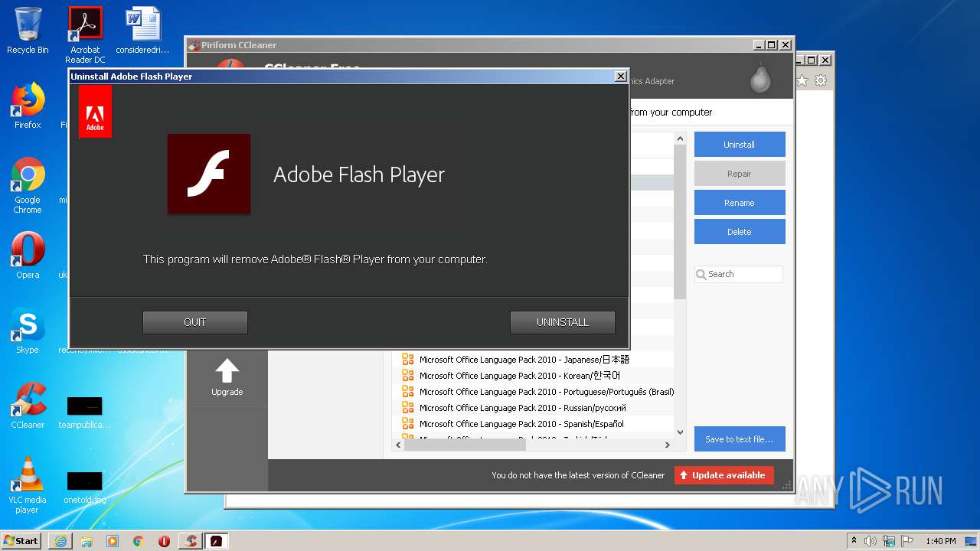Viewport: 980px width, 551px height.
Task: Open Acrobat Reader DC desktop shortcut
Action: [x=85, y=35]
